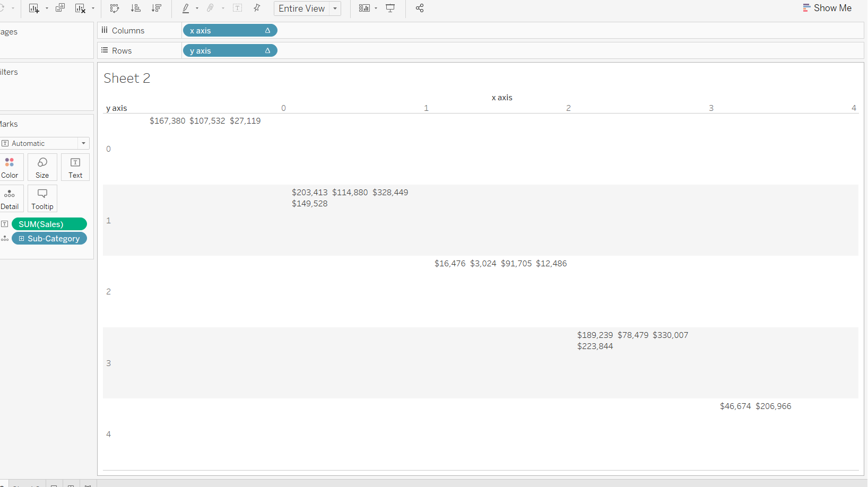Click the Tooltip button on Marks card
This screenshot has height=487, width=868.
coord(42,198)
